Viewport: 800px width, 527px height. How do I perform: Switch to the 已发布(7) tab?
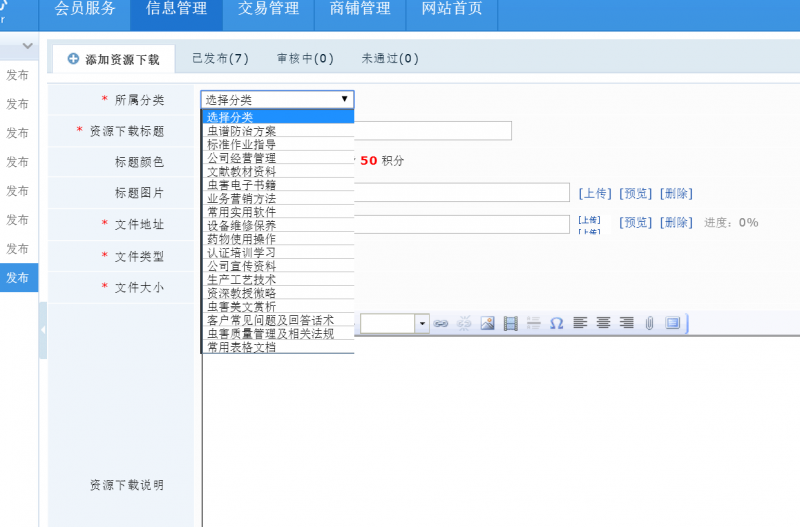[220, 58]
